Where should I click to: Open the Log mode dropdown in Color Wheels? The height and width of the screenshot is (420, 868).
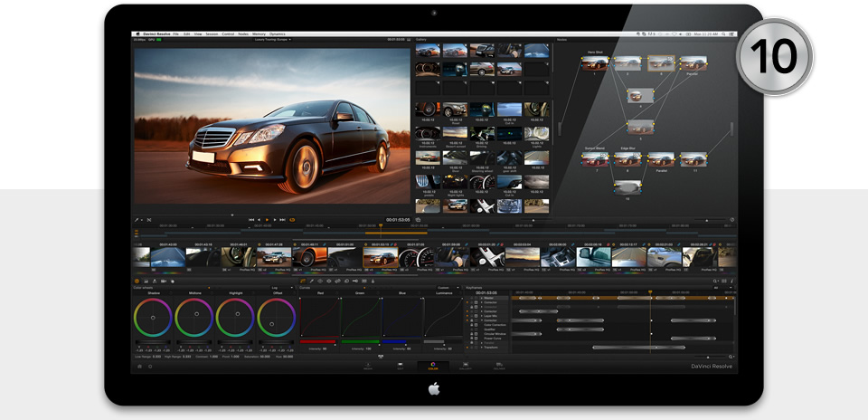[275, 288]
